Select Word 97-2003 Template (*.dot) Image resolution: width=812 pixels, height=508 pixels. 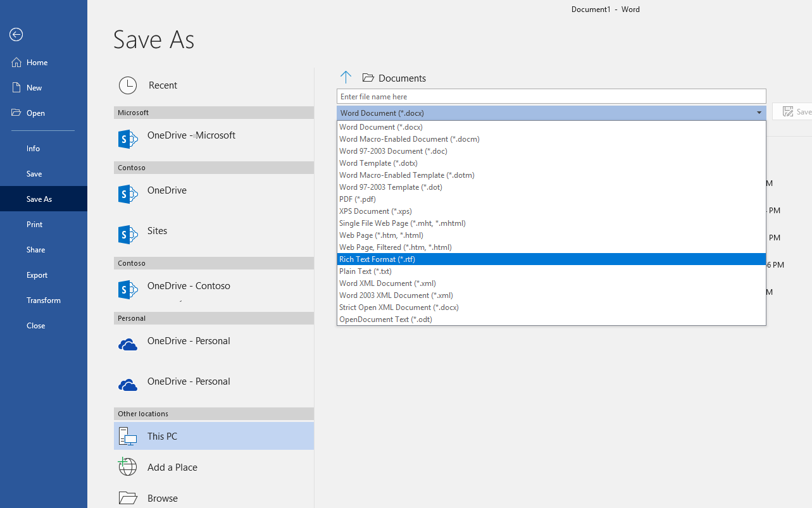click(x=551, y=187)
